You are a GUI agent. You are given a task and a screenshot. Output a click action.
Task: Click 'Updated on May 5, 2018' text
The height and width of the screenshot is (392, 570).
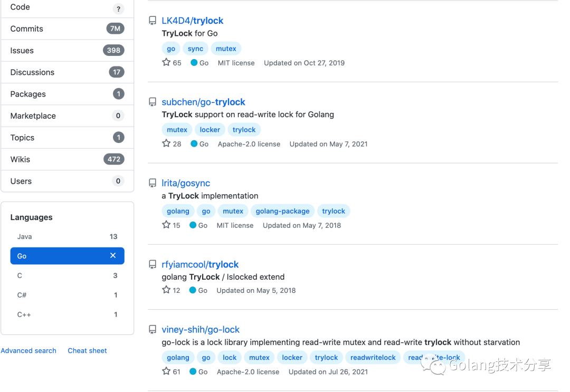click(256, 290)
